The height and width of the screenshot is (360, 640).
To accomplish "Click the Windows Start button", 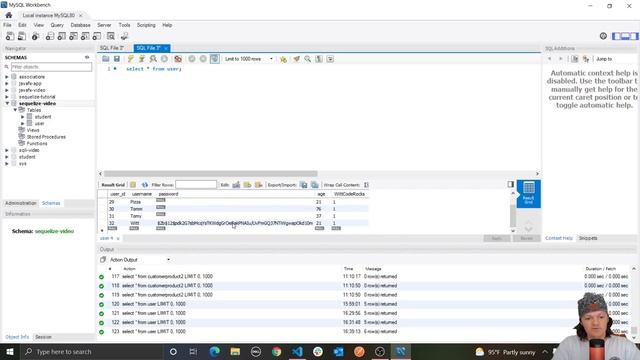I will pos(9,351).
